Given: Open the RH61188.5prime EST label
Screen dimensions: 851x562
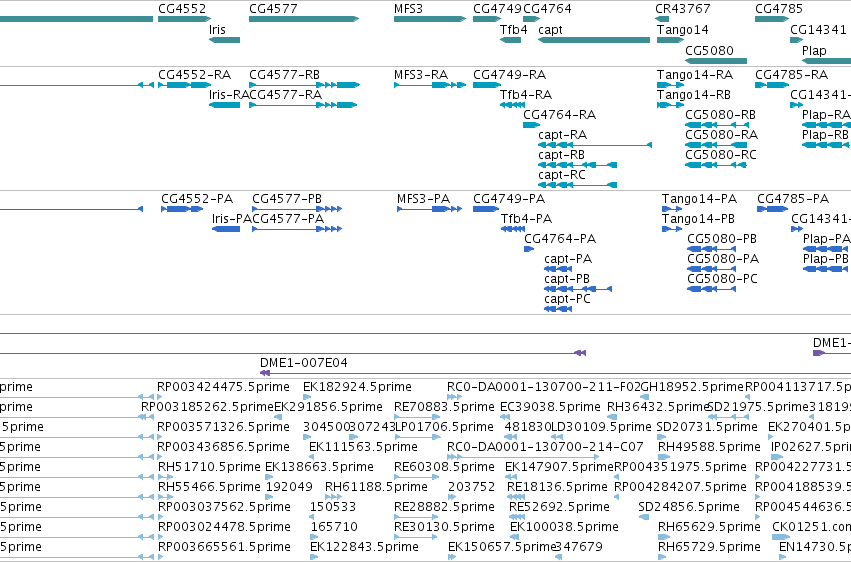Looking at the screenshot, I should pos(376,487).
